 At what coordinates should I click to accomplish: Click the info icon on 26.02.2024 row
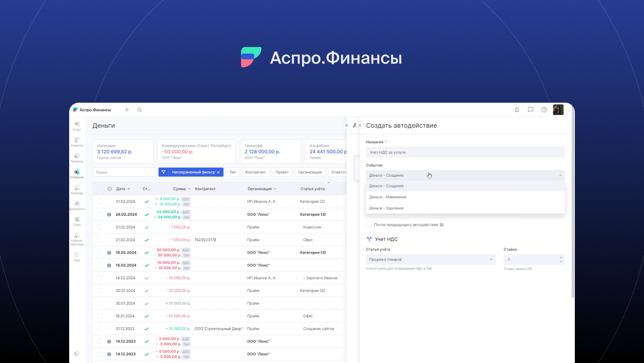point(109,215)
